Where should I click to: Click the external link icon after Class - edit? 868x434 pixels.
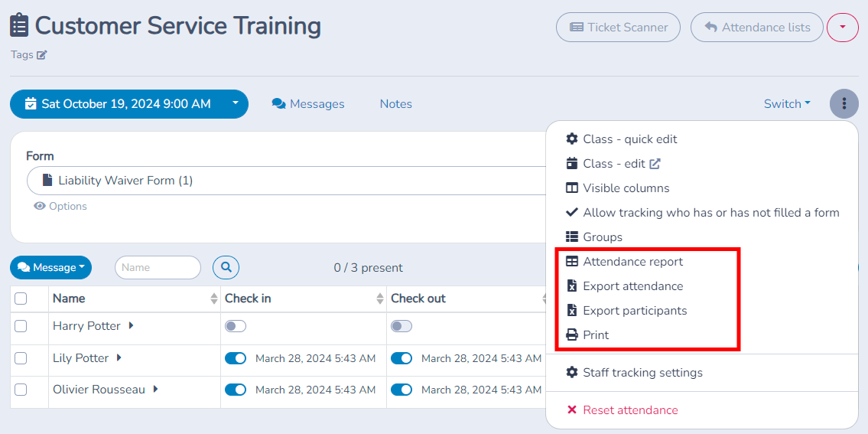pyautogui.click(x=655, y=164)
